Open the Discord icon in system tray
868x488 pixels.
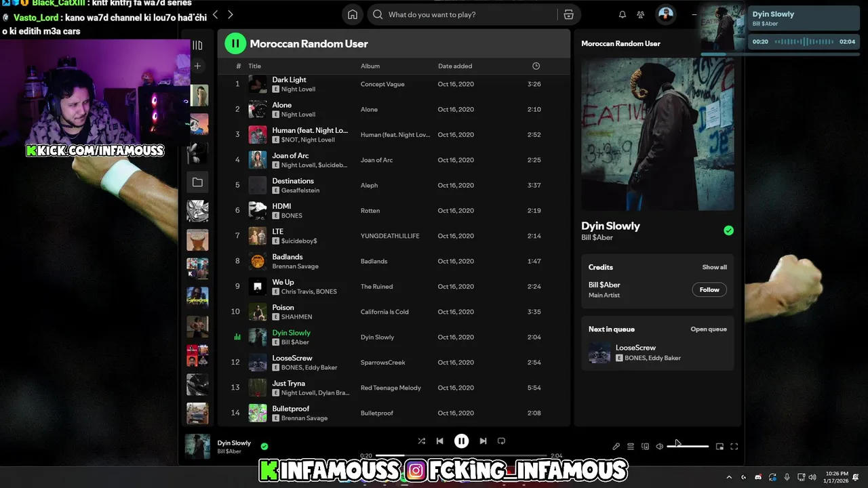[758, 477]
